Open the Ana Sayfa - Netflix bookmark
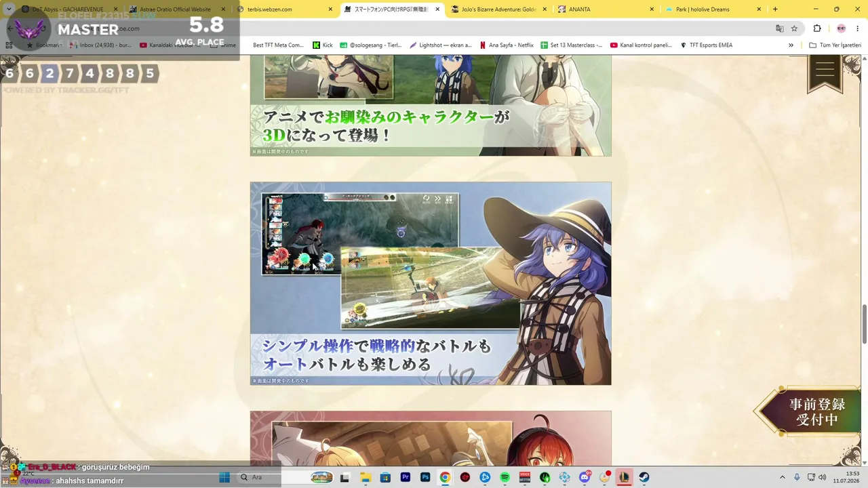The image size is (868, 488). pyautogui.click(x=507, y=45)
